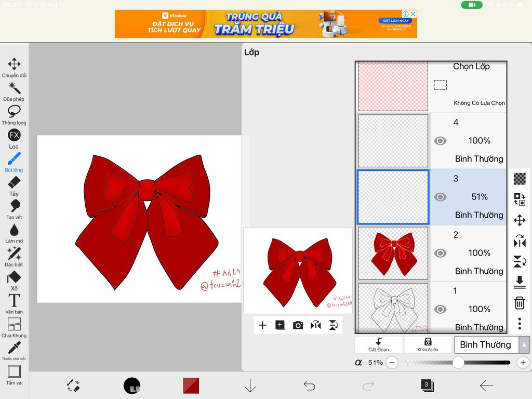Open brush size circle 8.8

132,386
